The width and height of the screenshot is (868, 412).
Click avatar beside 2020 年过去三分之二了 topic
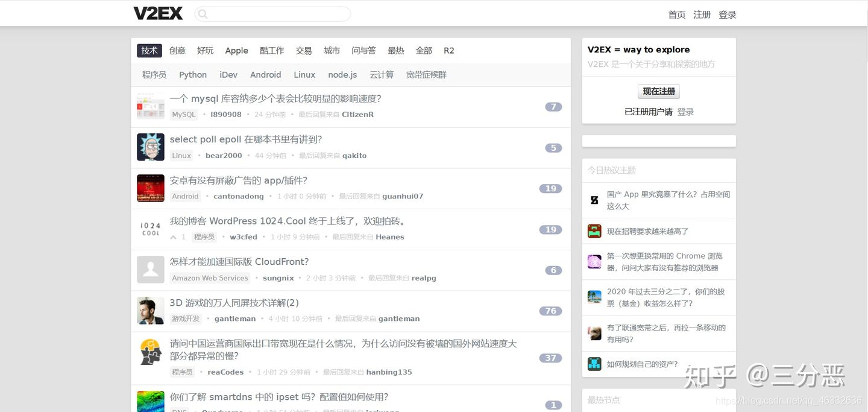(594, 297)
